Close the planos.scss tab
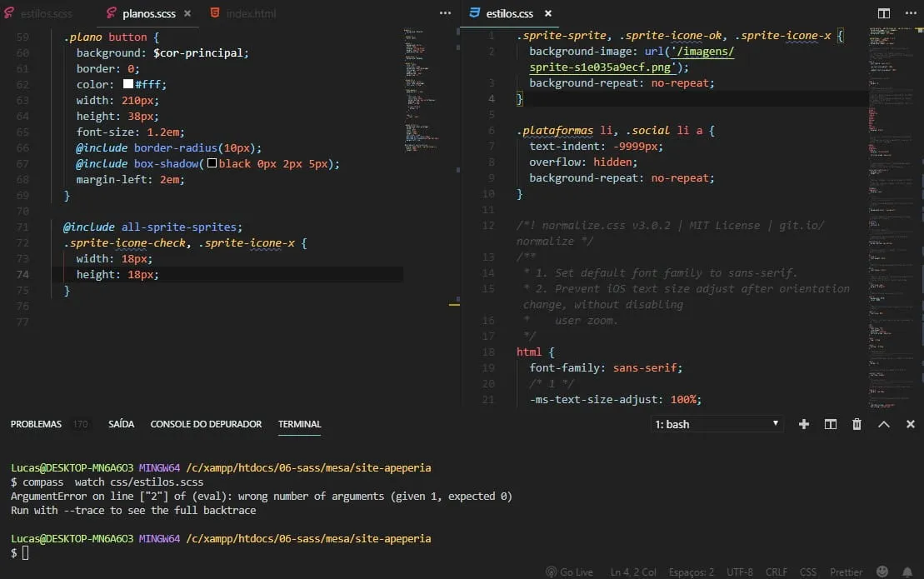This screenshot has height=579, width=924. tap(187, 13)
